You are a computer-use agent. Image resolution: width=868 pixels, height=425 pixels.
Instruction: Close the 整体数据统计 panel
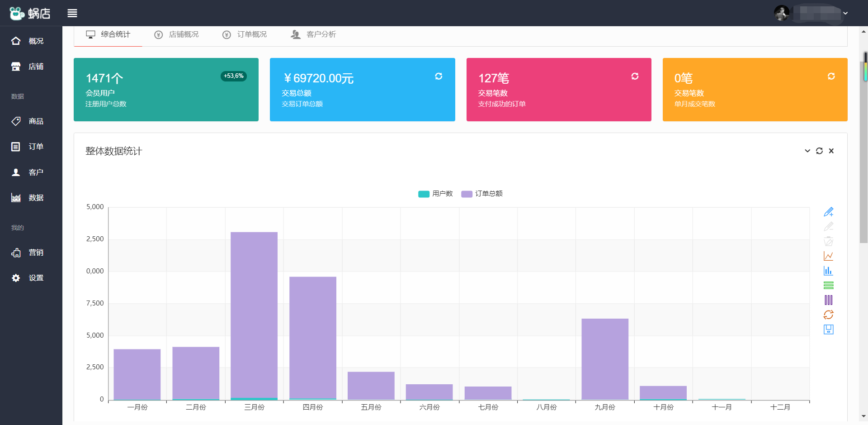click(x=831, y=151)
